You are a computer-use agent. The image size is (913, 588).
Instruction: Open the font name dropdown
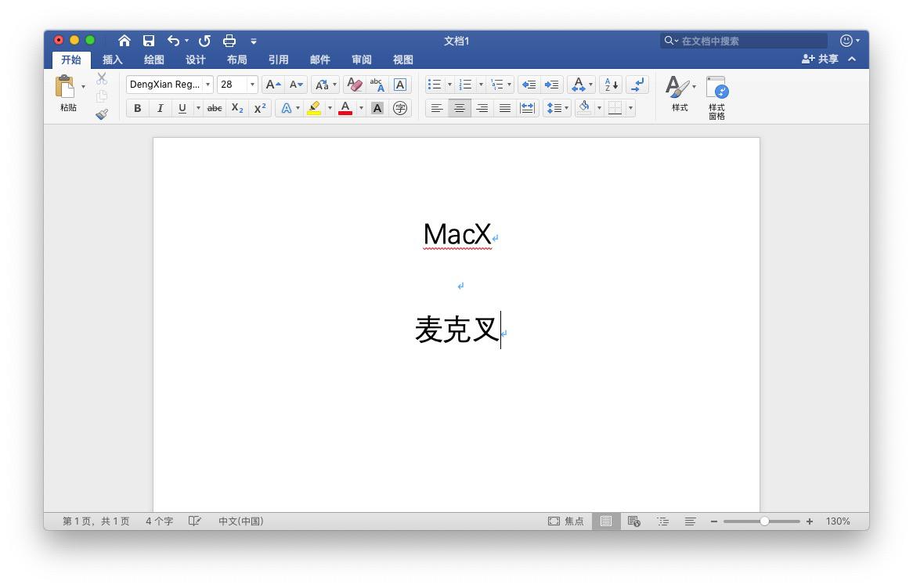(207, 84)
